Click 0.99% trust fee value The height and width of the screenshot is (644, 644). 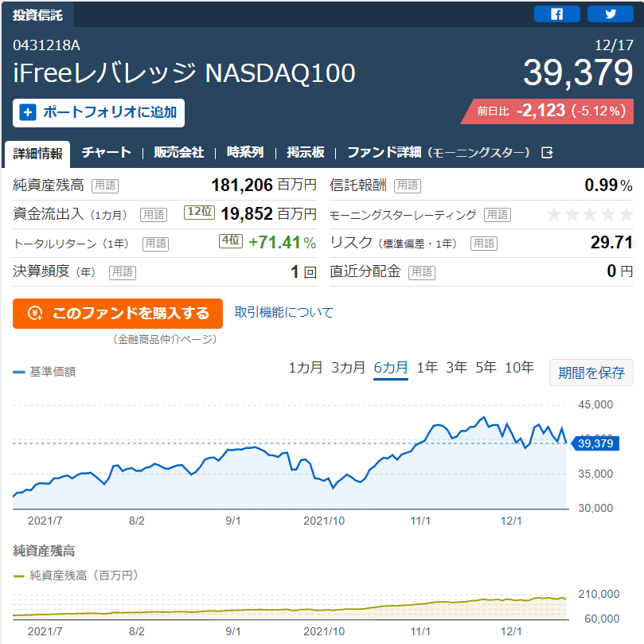(608, 185)
